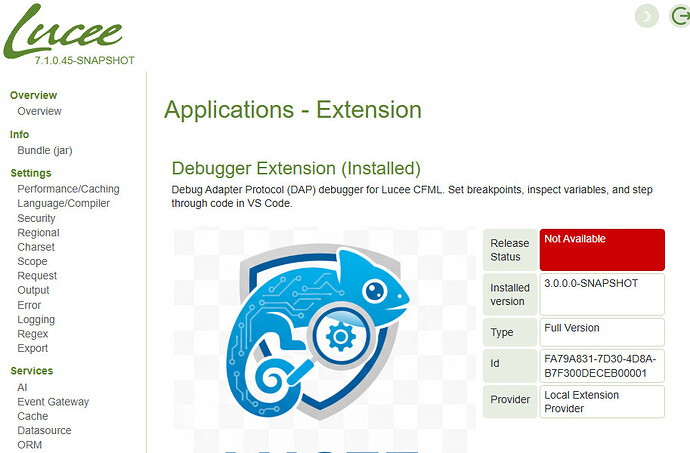Go to Event Gateway under Services
The height and width of the screenshot is (453, 690).
pos(53,402)
